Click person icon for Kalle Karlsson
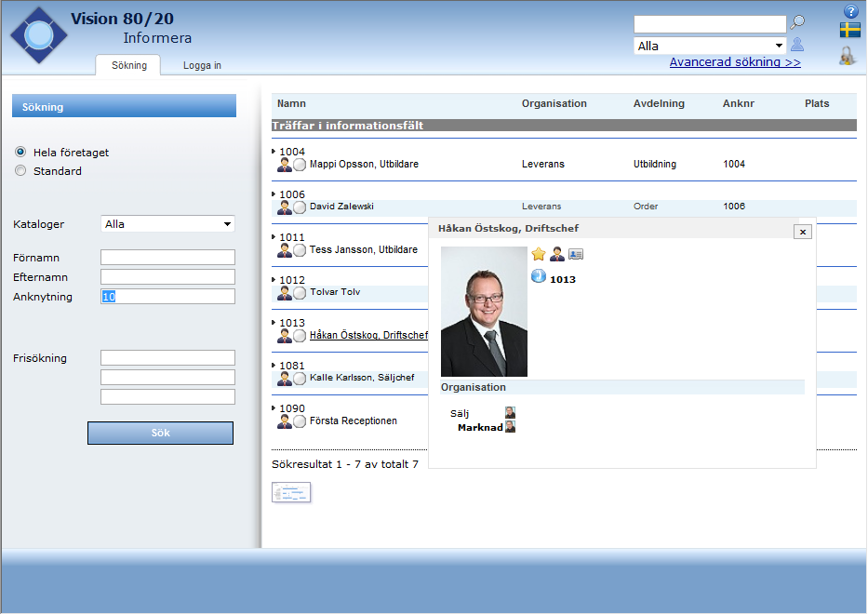The width and height of the screenshot is (868, 614). pos(285,378)
